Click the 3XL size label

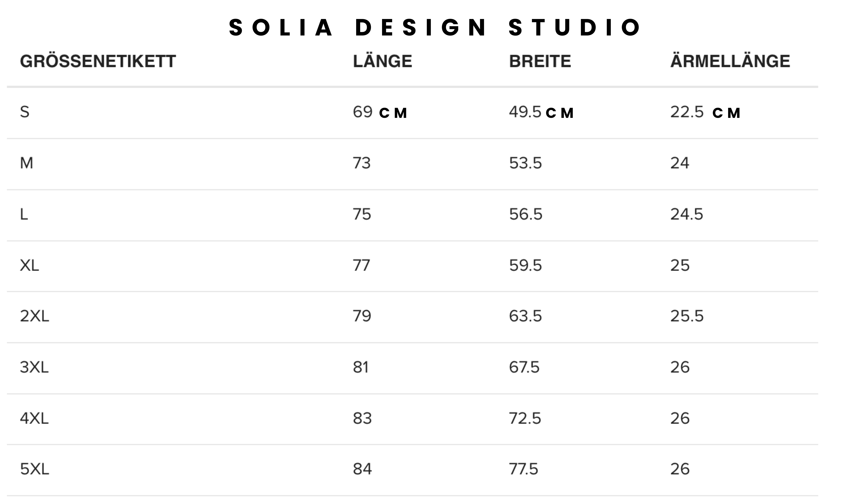[34, 367]
